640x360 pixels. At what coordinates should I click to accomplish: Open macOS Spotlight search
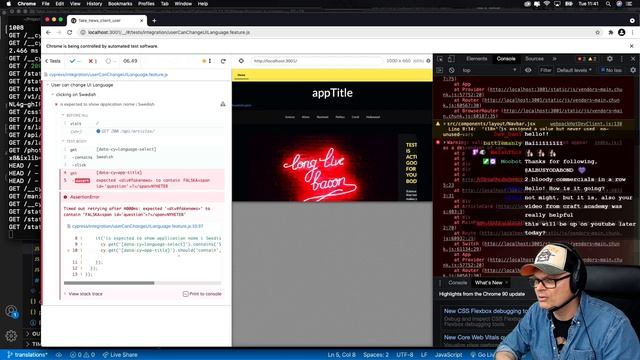(x=608, y=4)
